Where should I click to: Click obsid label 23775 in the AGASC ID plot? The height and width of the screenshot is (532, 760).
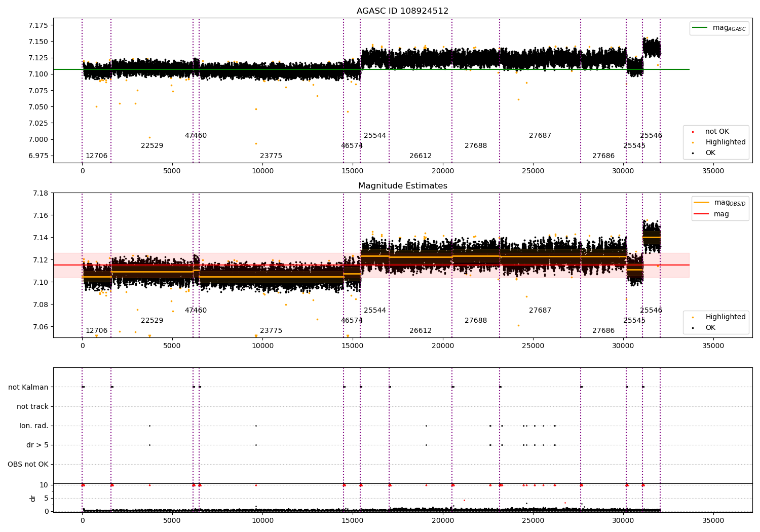click(271, 156)
